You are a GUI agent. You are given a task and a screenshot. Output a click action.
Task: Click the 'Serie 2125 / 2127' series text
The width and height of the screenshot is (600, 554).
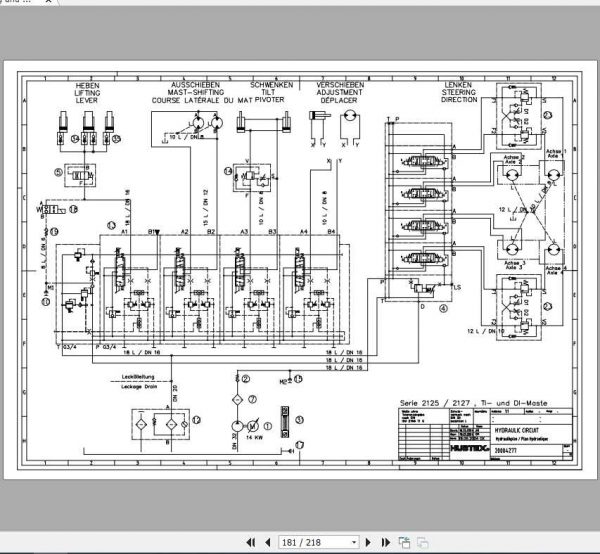[435, 403]
